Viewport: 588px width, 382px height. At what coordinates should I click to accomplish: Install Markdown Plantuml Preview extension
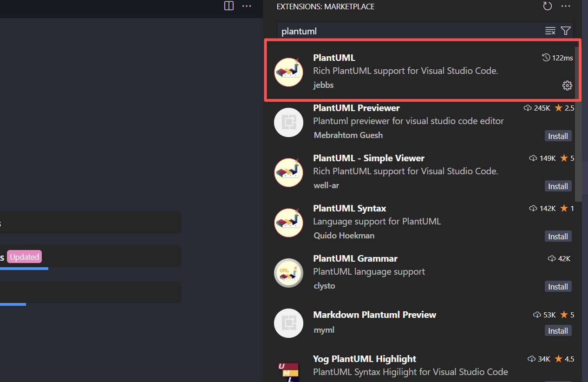pyautogui.click(x=558, y=331)
